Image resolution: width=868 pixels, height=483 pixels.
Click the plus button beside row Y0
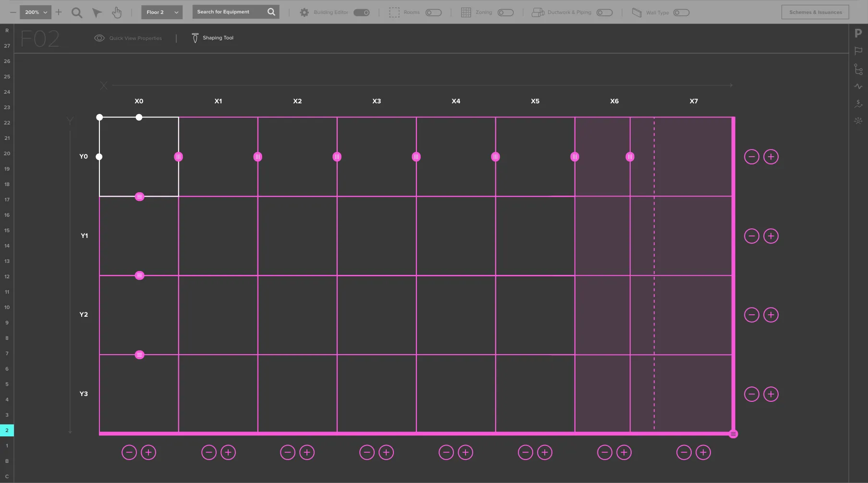tap(771, 157)
